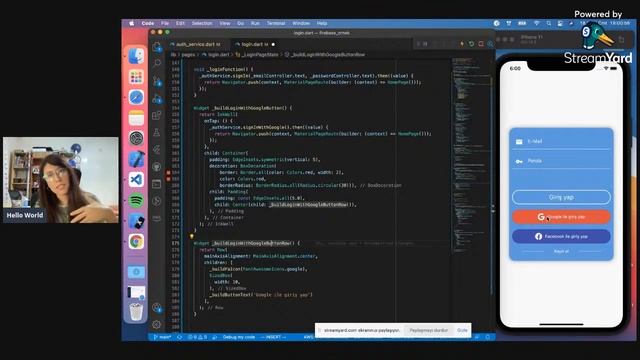Tap the Kayıt ol link
The width and height of the screenshot is (640, 360).
coord(561,251)
